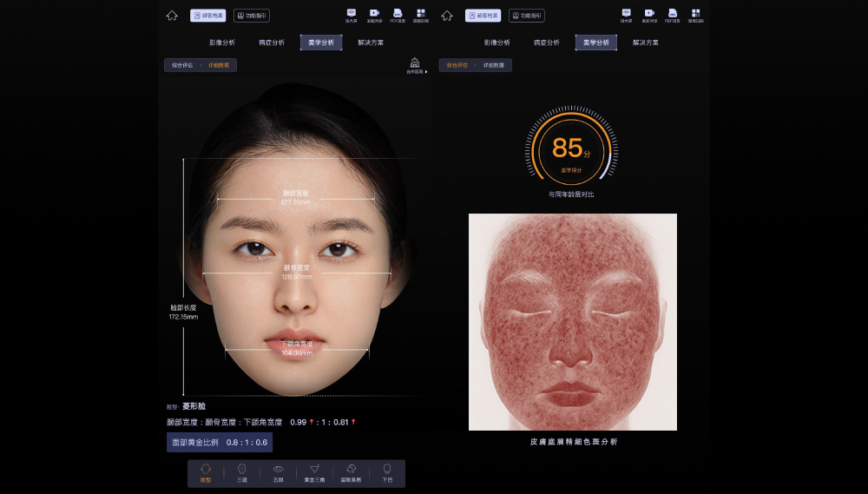Click the ratio value 0.81
Screen dimensions: 868x494
coord(341,422)
